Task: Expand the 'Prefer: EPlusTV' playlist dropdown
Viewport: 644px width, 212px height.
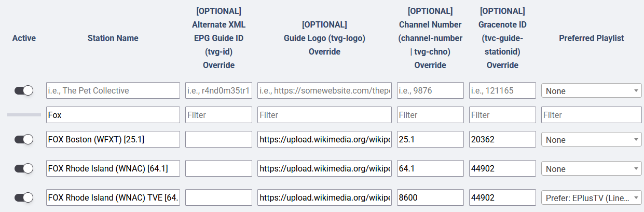Action: 591,197
